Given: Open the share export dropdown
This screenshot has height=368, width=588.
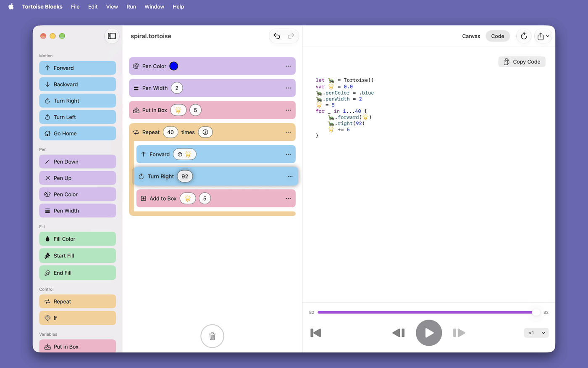Looking at the screenshot, I should pyautogui.click(x=543, y=36).
